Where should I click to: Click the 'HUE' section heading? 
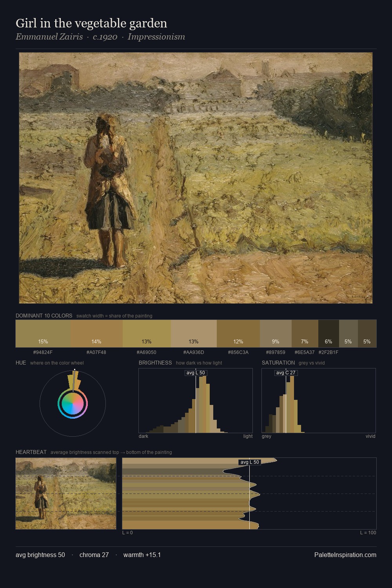(x=21, y=363)
